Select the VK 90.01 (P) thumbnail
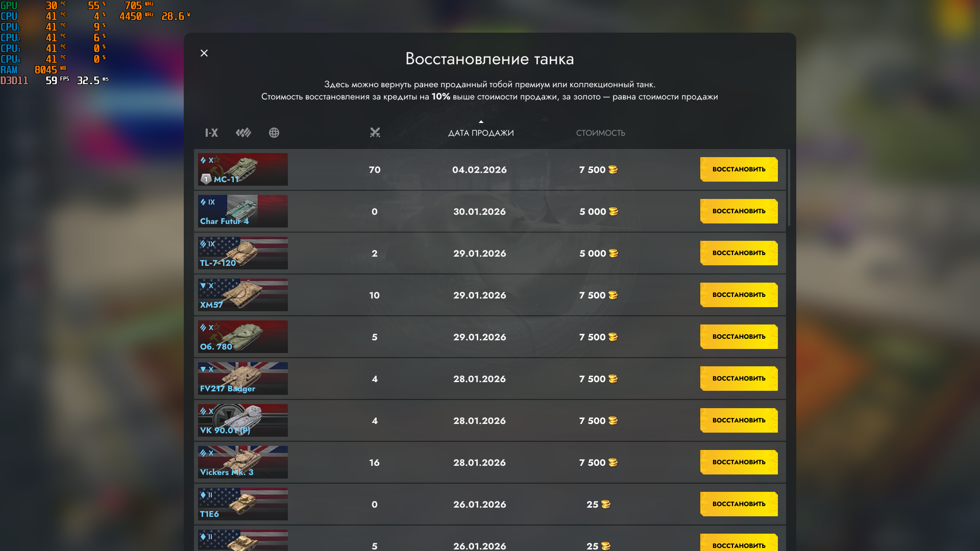This screenshot has height=551, width=980. click(243, 420)
